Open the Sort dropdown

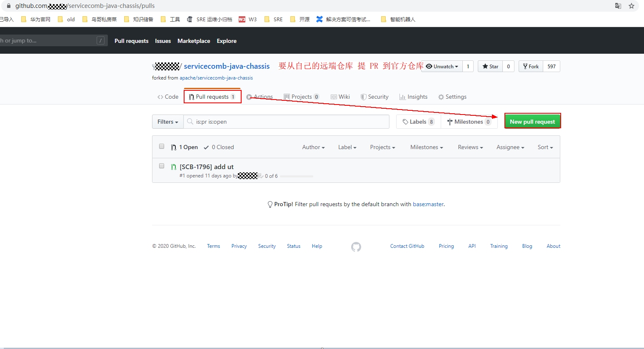545,147
